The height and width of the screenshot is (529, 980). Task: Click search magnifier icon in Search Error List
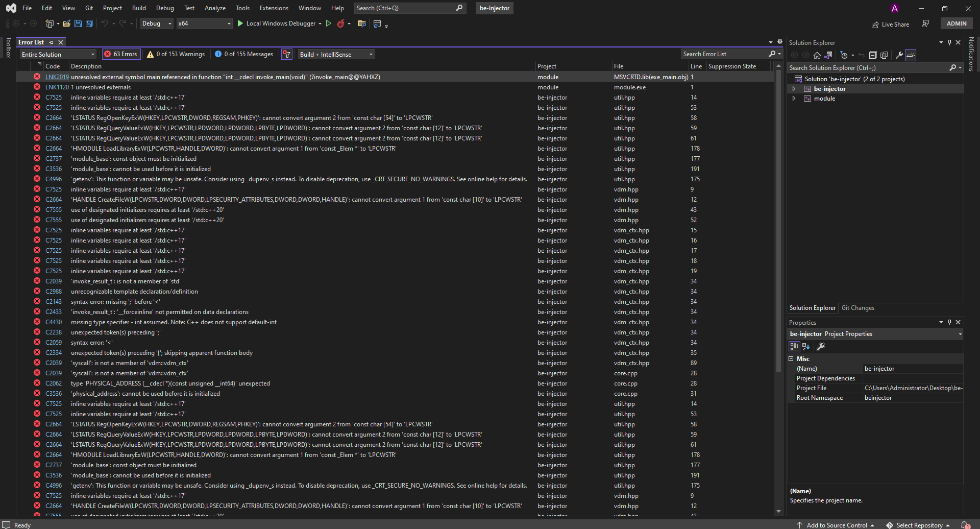pyautogui.click(x=772, y=54)
